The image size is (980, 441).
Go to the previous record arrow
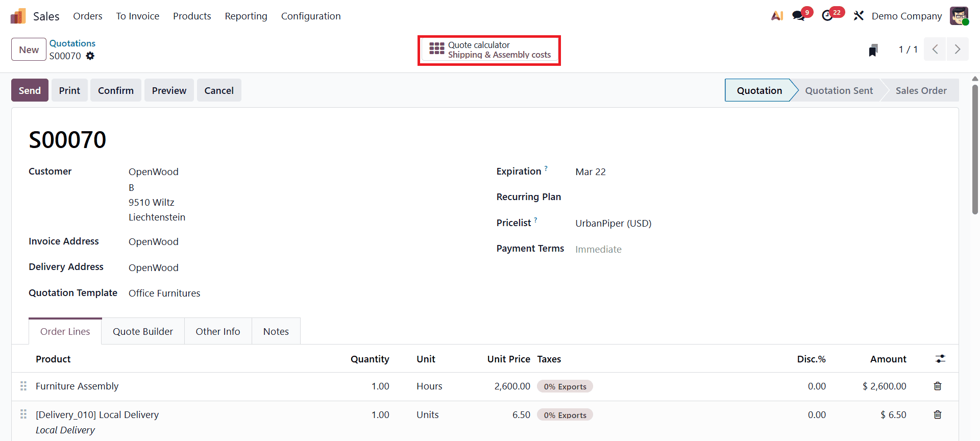(x=935, y=49)
